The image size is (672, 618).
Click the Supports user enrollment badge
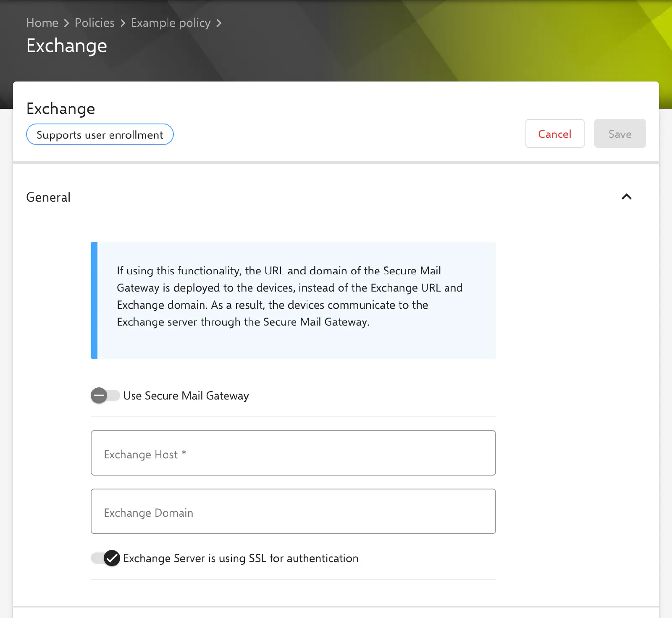pos(100,134)
